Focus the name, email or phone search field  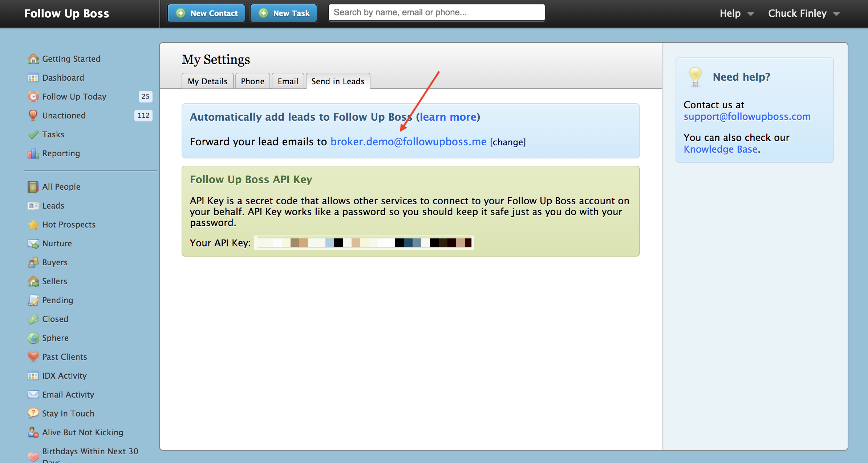[436, 13]
